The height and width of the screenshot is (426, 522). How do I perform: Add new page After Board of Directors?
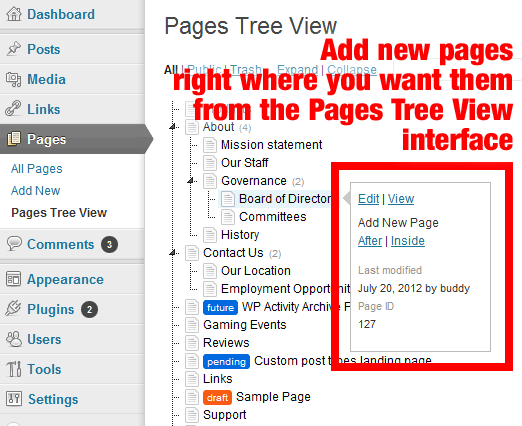pos(370,241)
